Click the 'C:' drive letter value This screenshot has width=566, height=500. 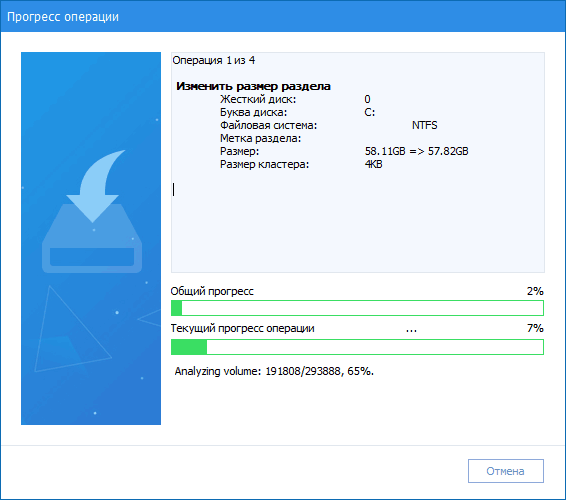point(370,112)
